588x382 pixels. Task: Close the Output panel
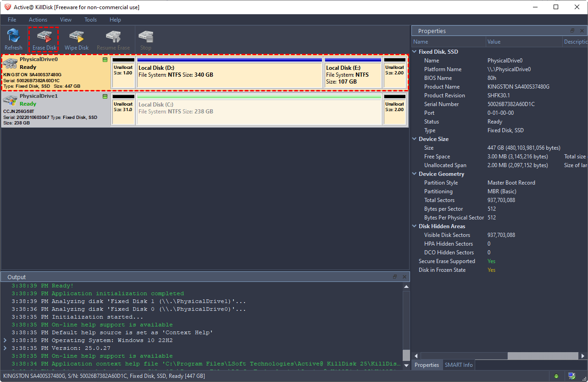pos(404,277)
